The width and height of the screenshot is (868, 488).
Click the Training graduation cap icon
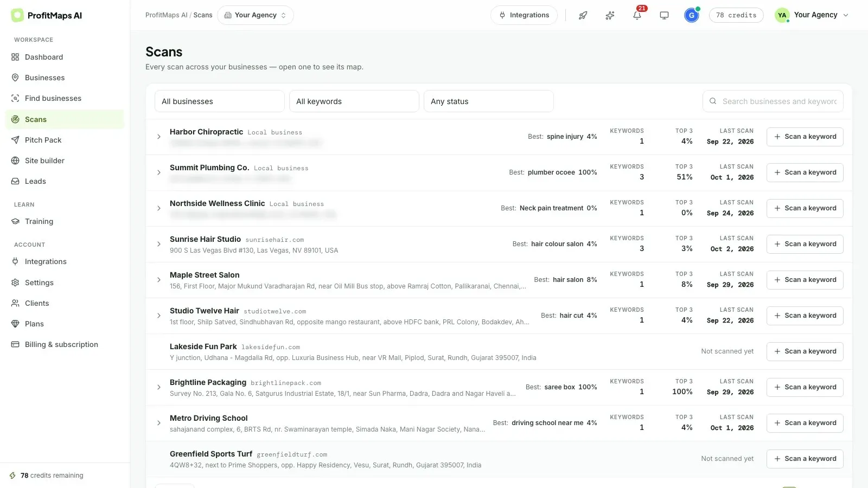[15, 221]
